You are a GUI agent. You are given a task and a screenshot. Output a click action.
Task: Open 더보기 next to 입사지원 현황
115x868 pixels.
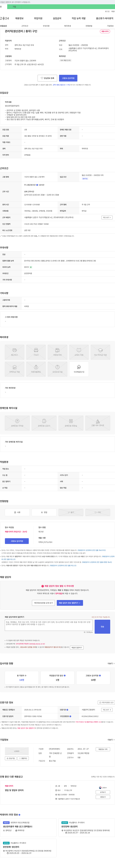111,663
